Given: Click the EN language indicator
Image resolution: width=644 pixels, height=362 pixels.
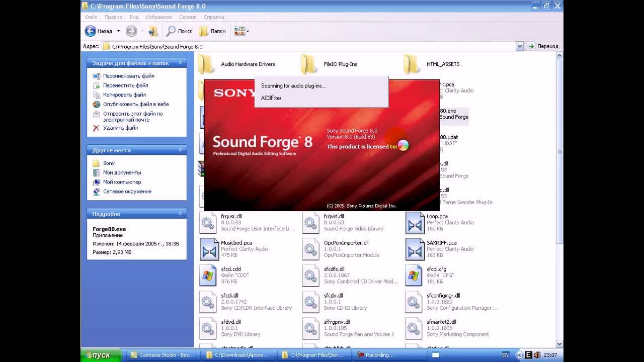Looking at the screenshot, I should point(505,355).
